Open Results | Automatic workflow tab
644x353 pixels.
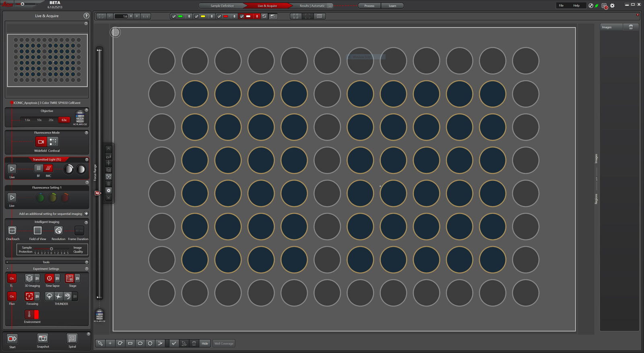pos(312,6)
